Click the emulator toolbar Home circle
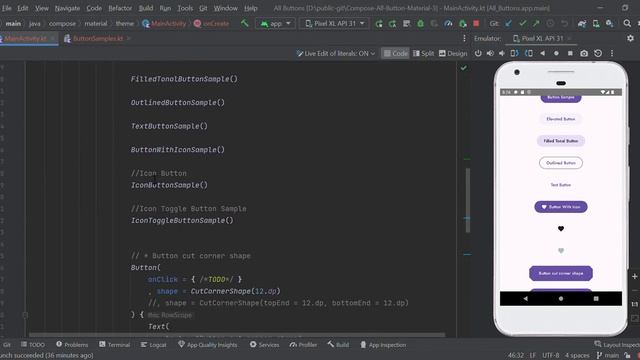640x360 pixels. 556,53
